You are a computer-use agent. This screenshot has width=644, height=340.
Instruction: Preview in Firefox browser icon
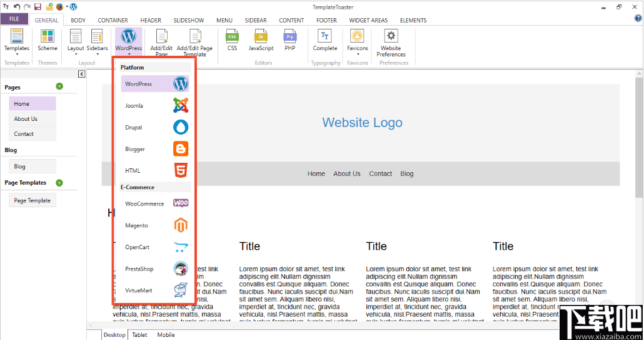pos(59,7)
